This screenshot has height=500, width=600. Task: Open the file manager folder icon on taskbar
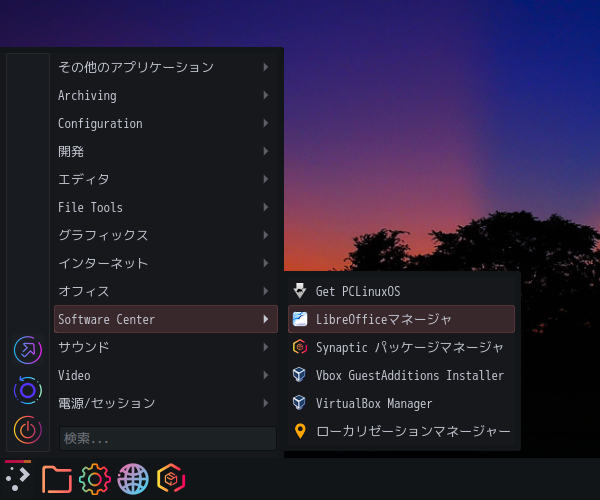(x=57, y=479)
